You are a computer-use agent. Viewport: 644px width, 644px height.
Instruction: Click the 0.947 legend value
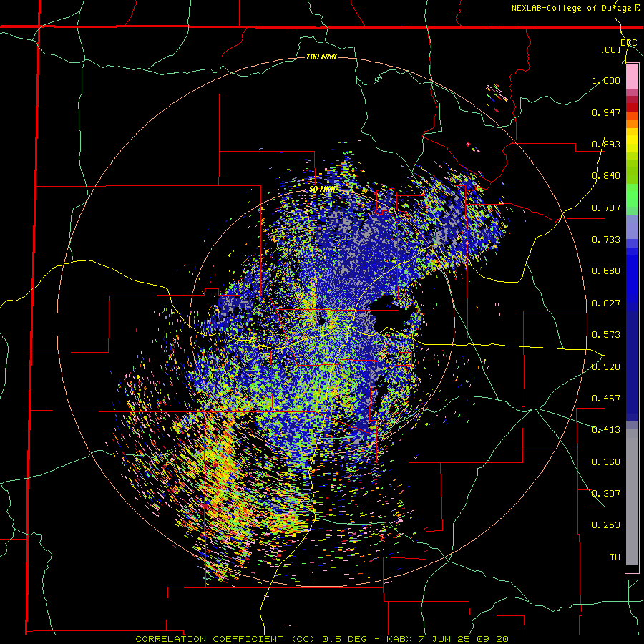[606, 112]
